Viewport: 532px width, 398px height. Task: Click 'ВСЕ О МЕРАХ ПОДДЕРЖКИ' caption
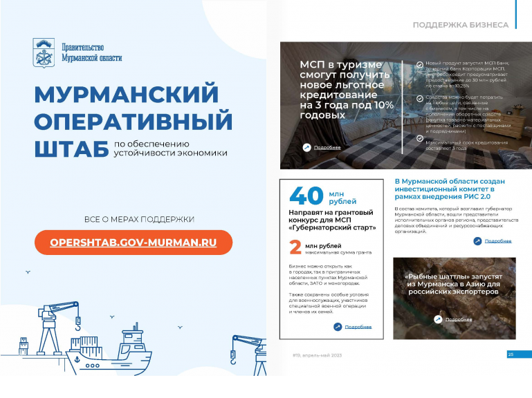[x=139, y=219]
